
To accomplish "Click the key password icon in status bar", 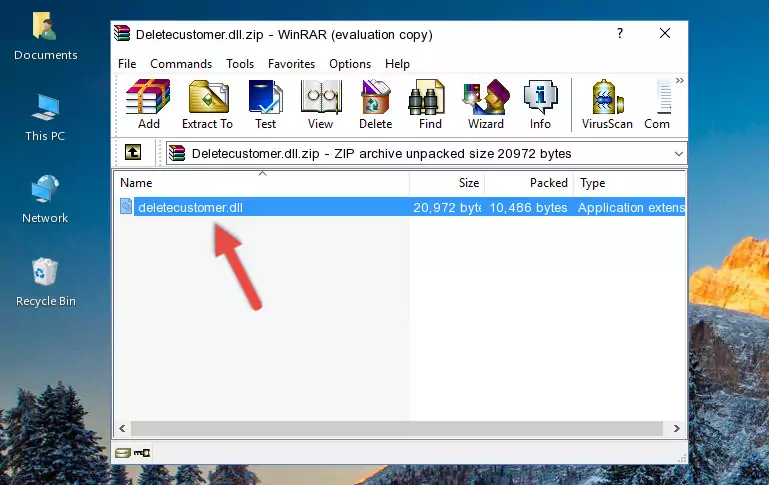I will [x=142, y=453].
